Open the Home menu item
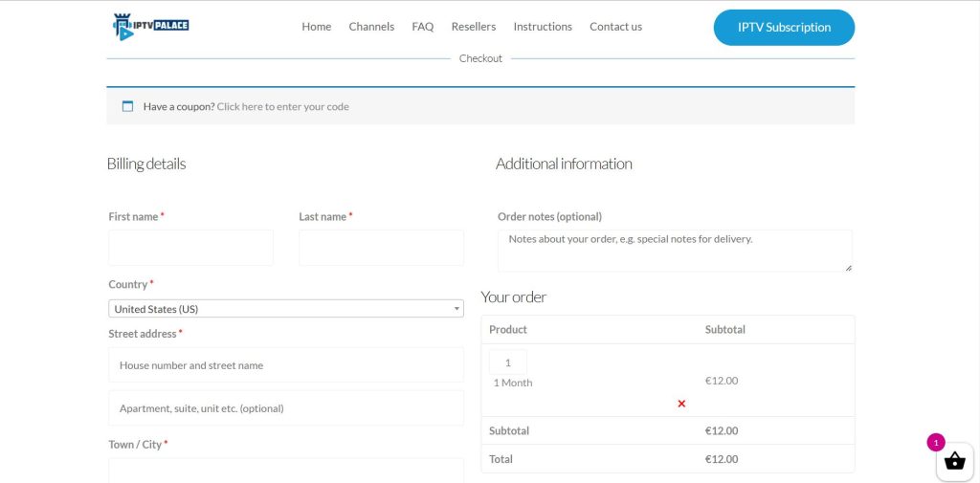This screenshot has height=483, width=980. (316, 27)
